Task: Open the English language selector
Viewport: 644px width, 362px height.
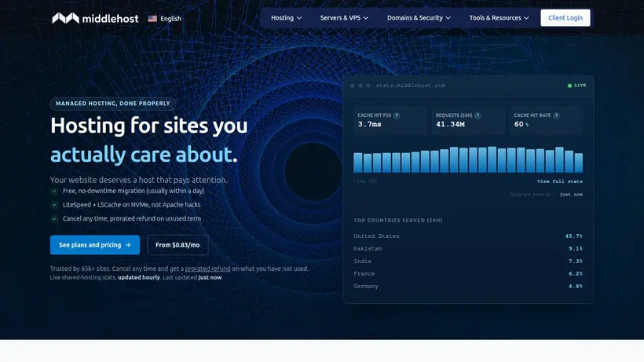Action: pos(165,19)
